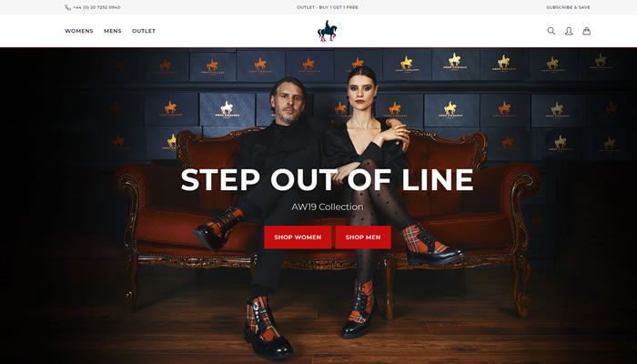Image resolution: width=637 pixels, height=364 pixels.
Task: Follow the Subscribe & Save link
Action: [568, 7]
